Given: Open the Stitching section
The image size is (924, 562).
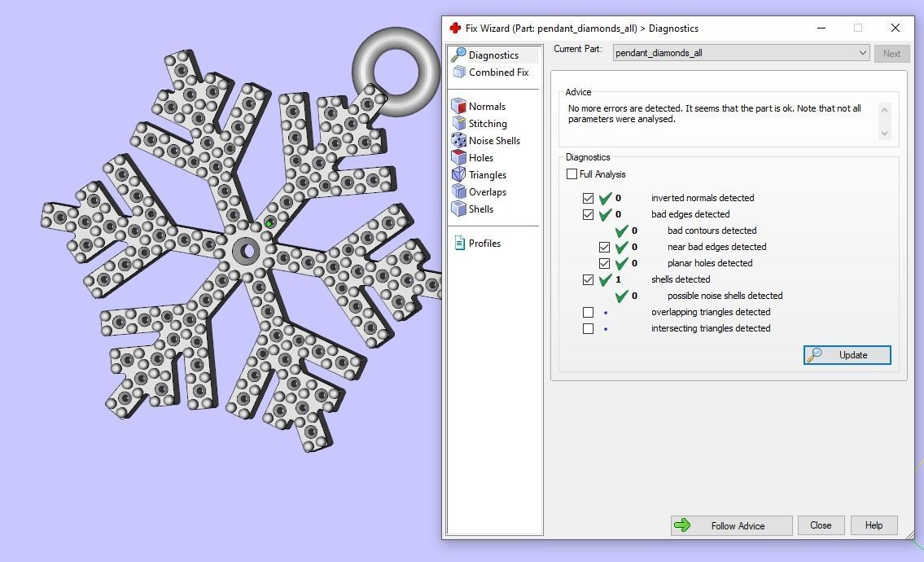Looking at the screenshot, I should coord(488,123).
